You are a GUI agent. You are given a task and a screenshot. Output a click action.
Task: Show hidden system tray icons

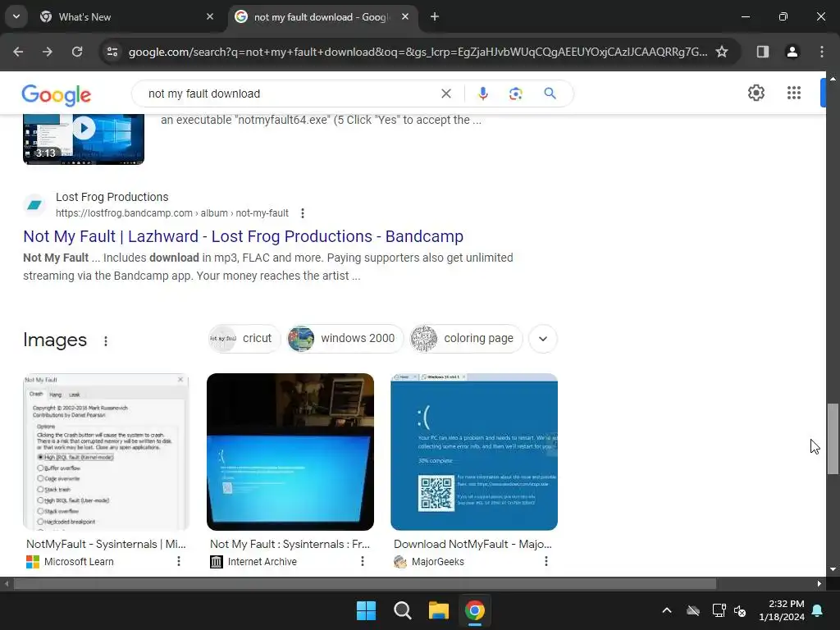(x=666, y=610)
